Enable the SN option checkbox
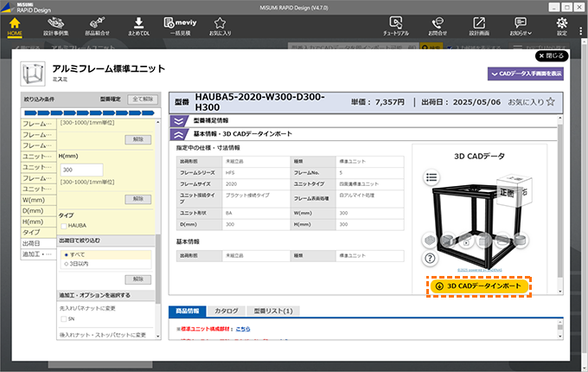 63,319
